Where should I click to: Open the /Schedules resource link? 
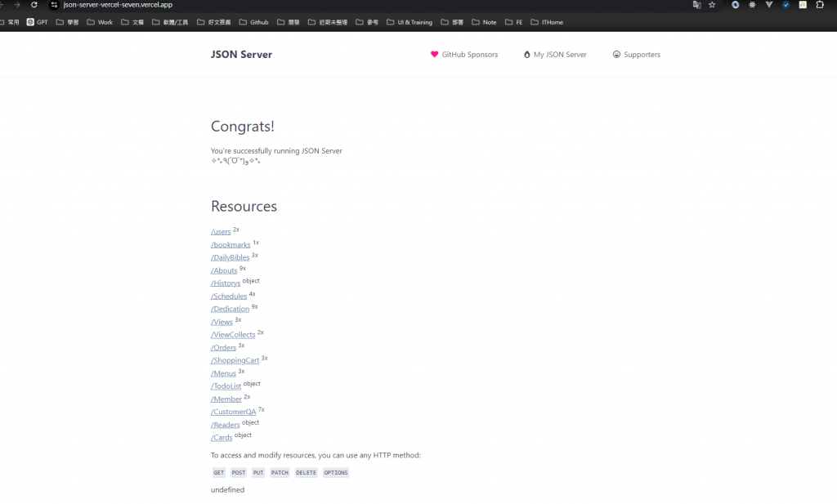(x=229, y=296)
